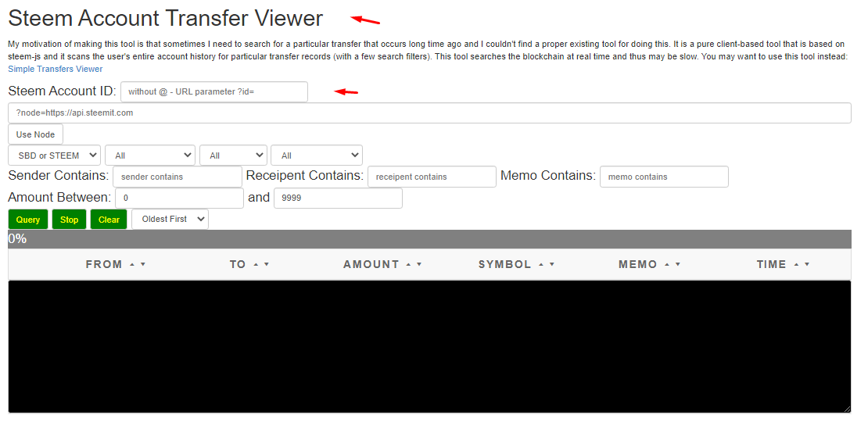The height and width of the screenshot is (422, 868).
Task: Expand the second filter dropdown showing All
Action: [x=150, y=156]
